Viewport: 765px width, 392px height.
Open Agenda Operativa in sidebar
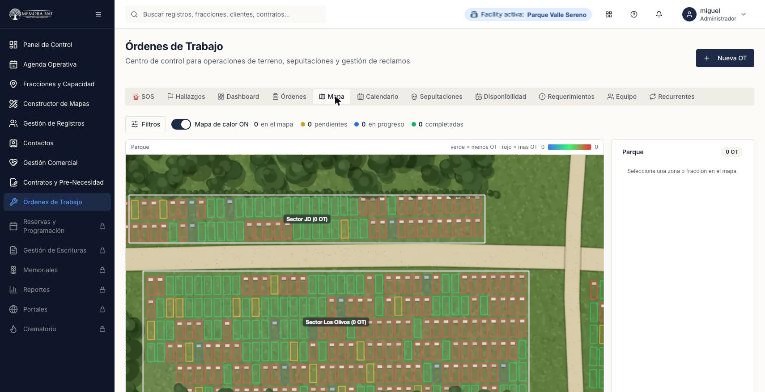tap(57, 64)
